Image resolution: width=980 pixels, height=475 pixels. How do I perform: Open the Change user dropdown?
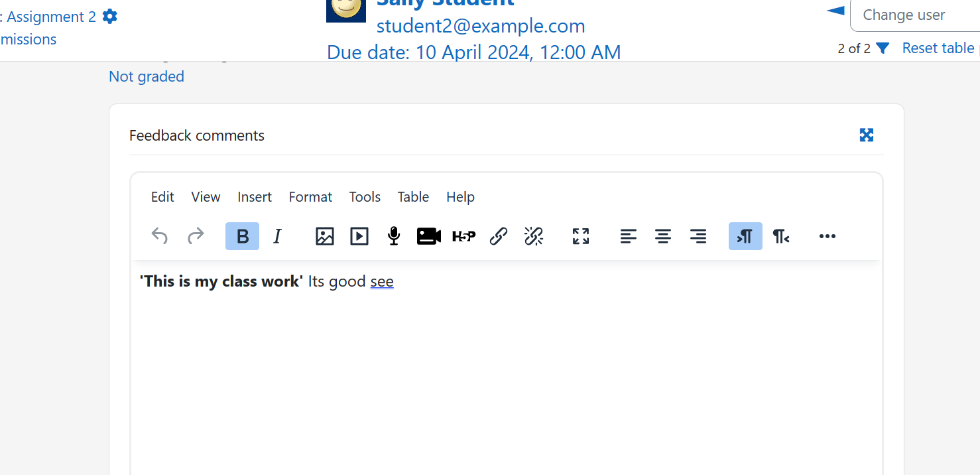(915, 15)
